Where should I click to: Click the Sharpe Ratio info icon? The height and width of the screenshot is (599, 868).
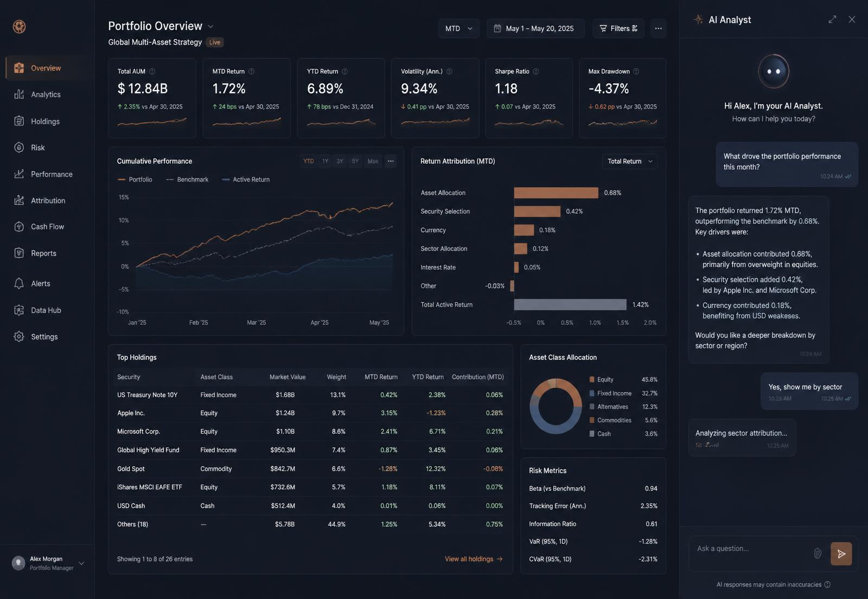click(x=536, y=72)
